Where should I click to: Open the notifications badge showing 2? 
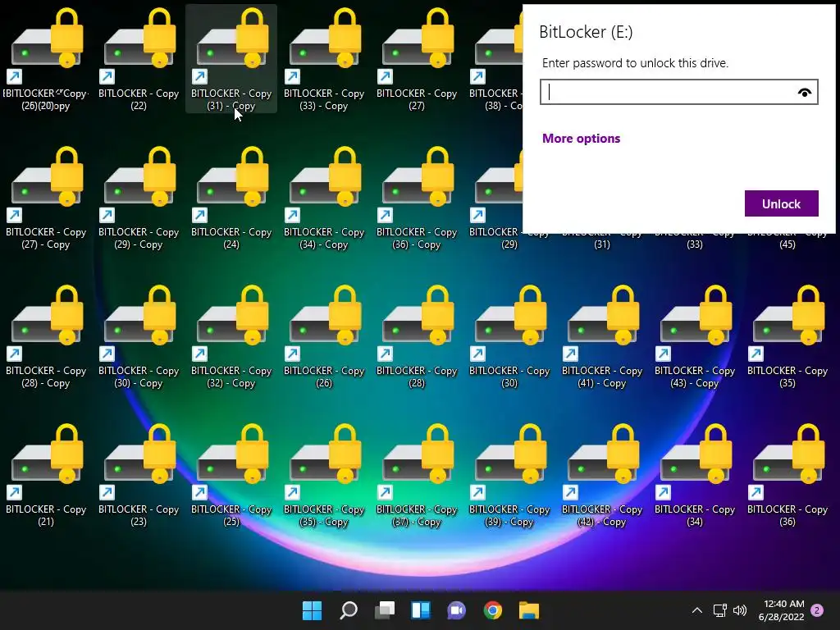click(x=817, y=610)
